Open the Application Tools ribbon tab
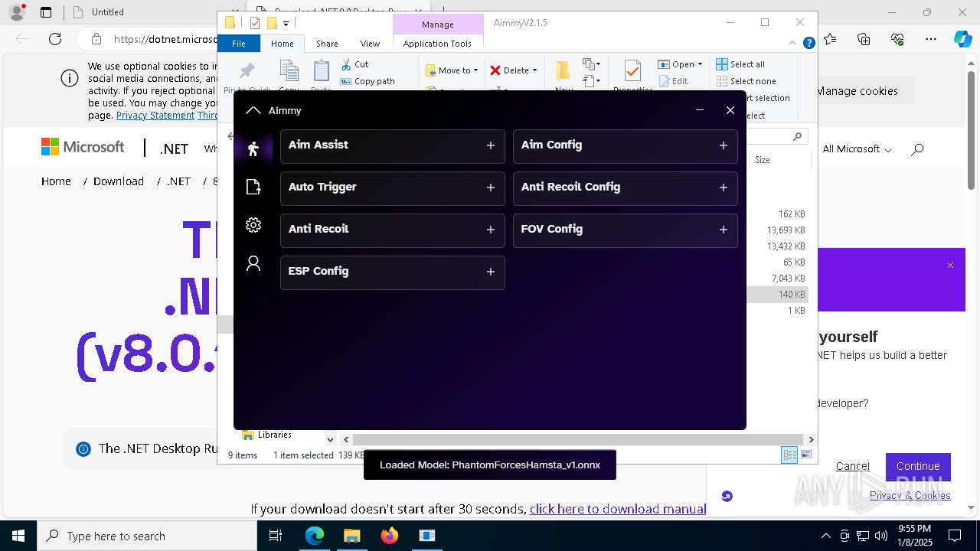The width and height of the screenshot is (980, 551). point(437,44)
